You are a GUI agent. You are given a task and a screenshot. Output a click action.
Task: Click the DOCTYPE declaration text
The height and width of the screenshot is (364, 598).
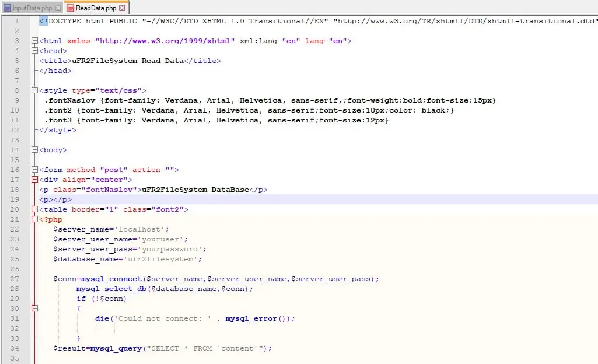point(319,21)
